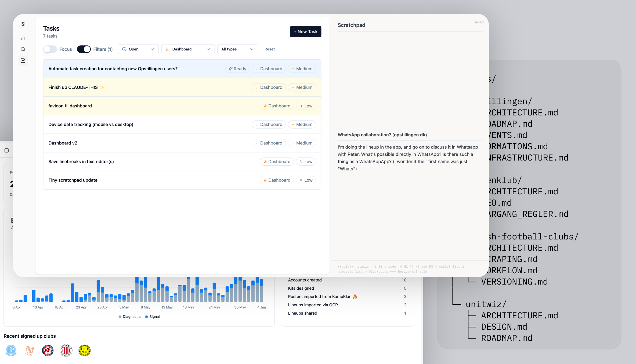Click Dashboard tag on Tiny scratchpad update

pos(277,180)
